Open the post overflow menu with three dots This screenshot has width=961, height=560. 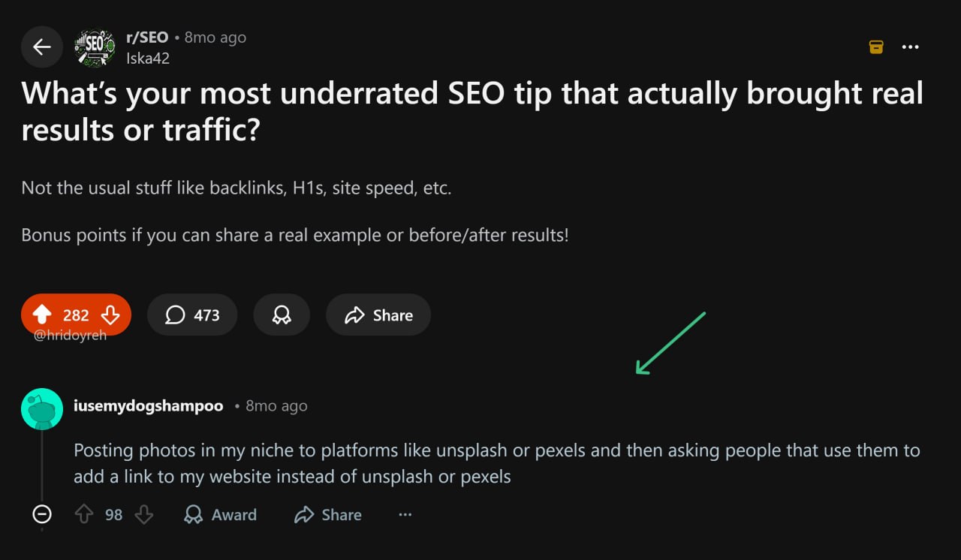(x=910, y=47)
